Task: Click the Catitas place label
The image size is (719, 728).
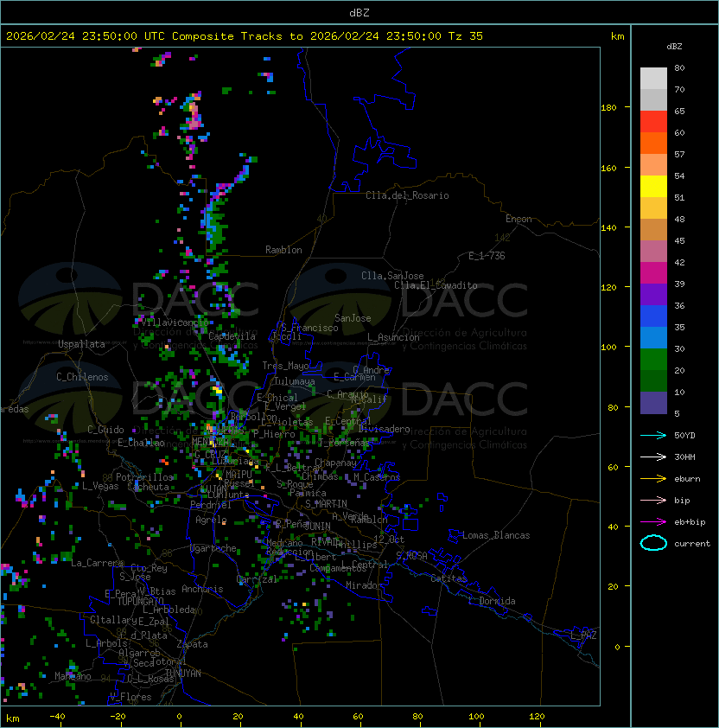Action: click(449, 578)
